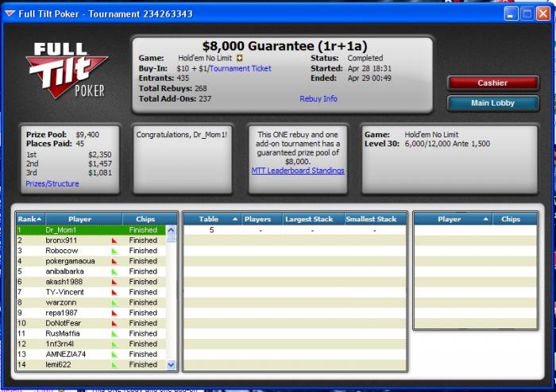Select player anibalbarka in standings
This screenshot has height=392, width=556.
click(91, 271)
